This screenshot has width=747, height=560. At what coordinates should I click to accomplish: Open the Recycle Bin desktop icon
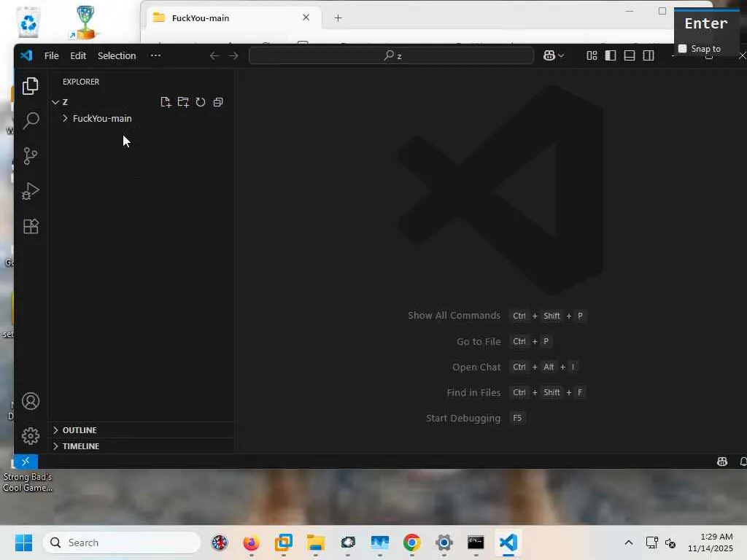(x=28, y=22)
